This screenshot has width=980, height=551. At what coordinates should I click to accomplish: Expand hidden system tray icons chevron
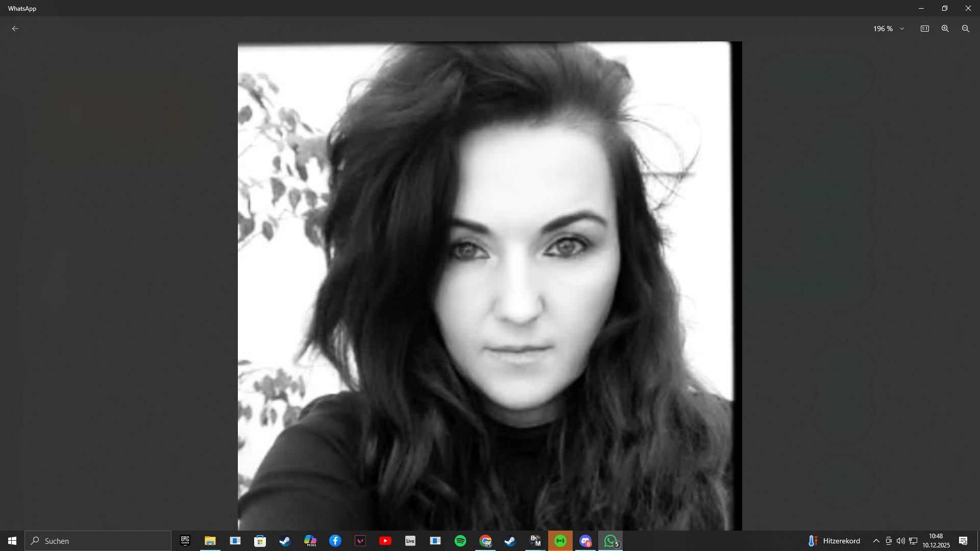coord(876,541)
